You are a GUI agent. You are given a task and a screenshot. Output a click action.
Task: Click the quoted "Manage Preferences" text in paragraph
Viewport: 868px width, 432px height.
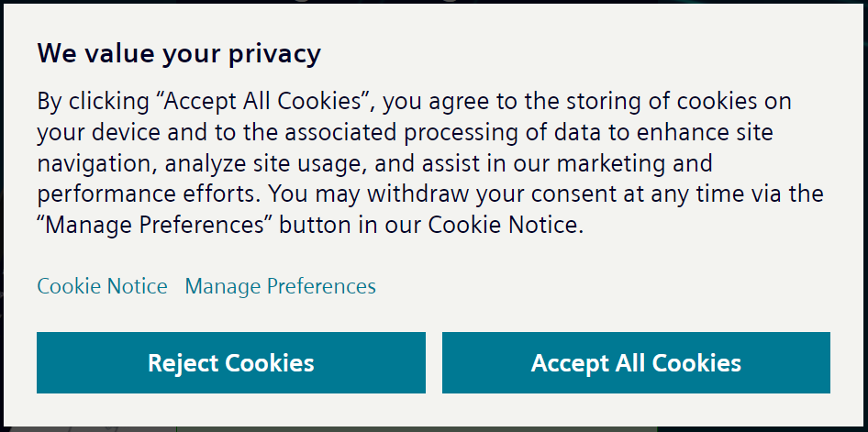click(155, 225)
